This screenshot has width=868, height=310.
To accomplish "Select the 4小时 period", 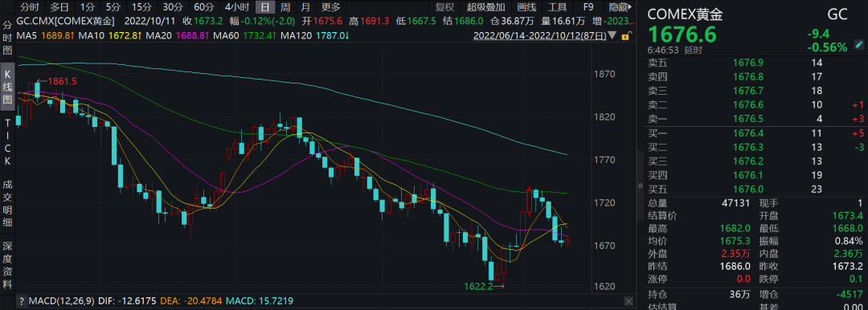I will pos(237,7).
